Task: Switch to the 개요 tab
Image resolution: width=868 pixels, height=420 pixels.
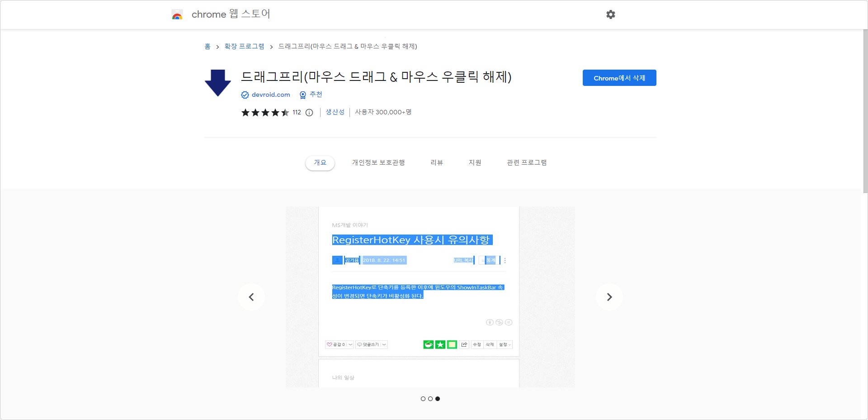Action: point(320,163)
